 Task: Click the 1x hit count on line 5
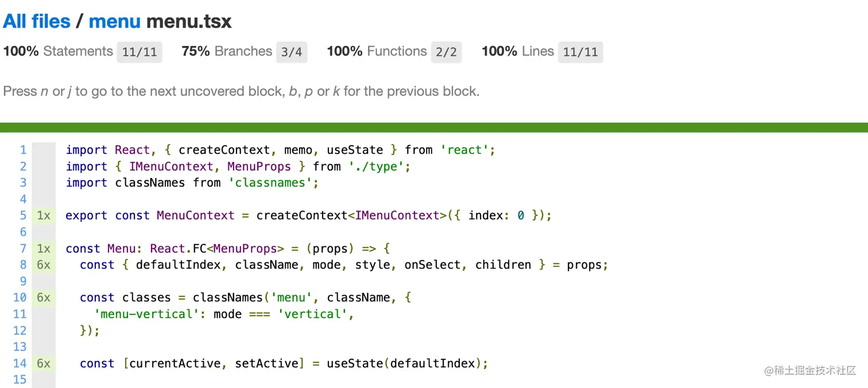pos(44,215)
